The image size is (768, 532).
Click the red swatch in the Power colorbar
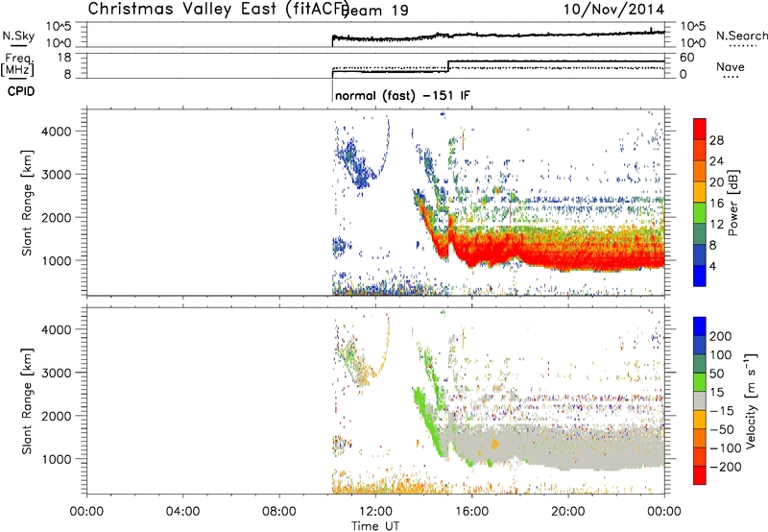pyautogui.click(x=700, y=130)
